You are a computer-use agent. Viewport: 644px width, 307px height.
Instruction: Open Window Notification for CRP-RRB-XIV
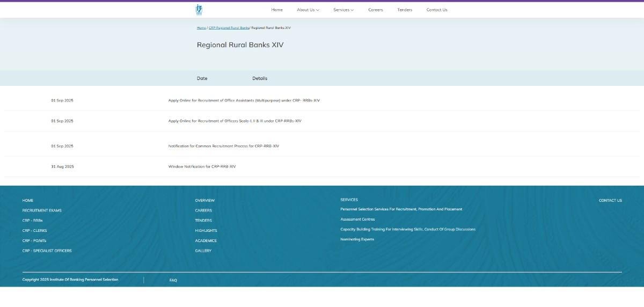coord(202,166)
